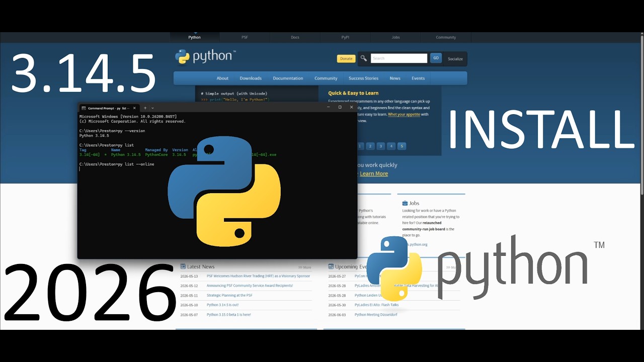Open the Socialize menu in the site header
The height and width of the screenshot is (362, 644).
coord(455,59)
